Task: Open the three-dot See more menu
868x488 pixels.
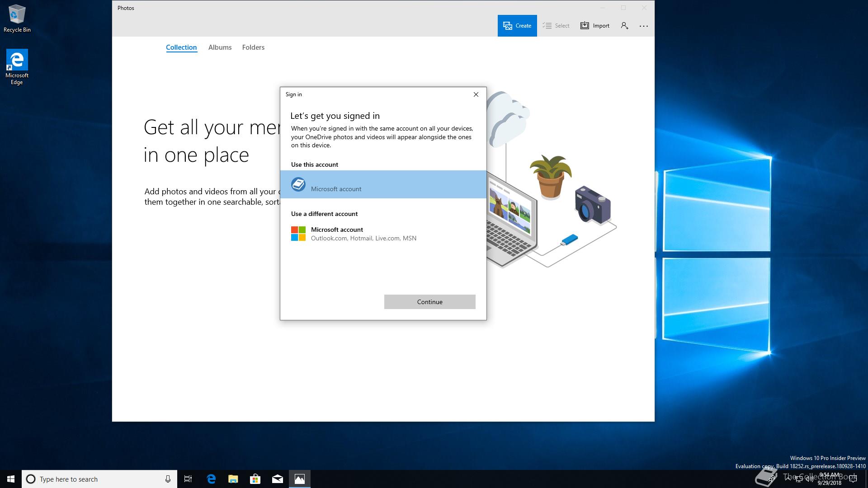Action: coord(644,26)
